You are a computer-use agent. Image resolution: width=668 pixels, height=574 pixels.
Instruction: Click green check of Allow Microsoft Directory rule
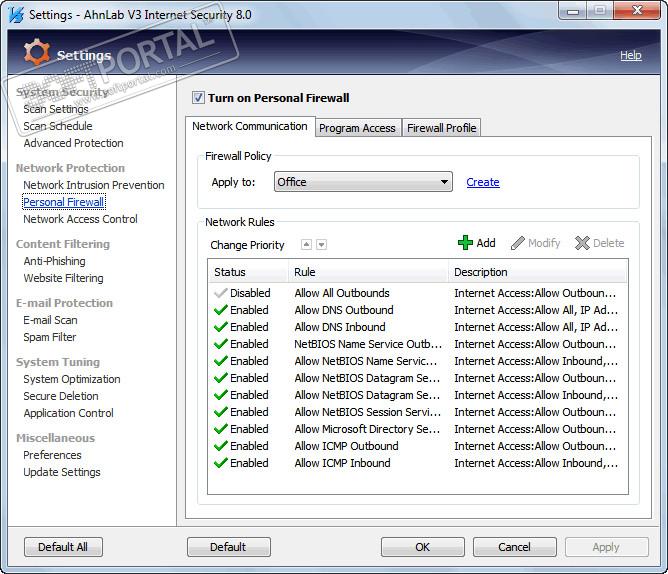point(220,429)
